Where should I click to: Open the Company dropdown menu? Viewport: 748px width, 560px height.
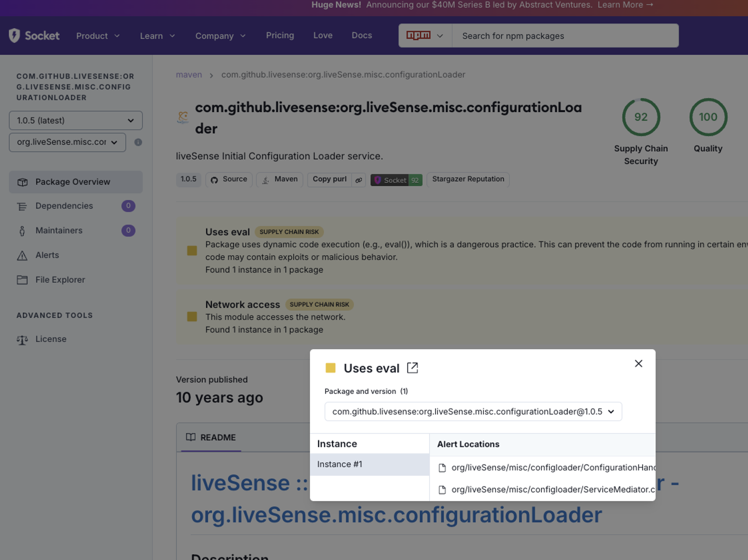click(x=220, y=36)
